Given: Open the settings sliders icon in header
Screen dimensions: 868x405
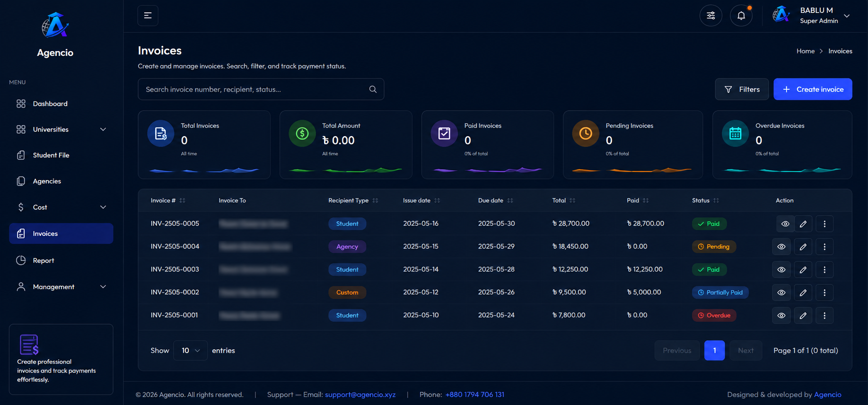Looking at the screenshot, I should click(x=710, y=16).
